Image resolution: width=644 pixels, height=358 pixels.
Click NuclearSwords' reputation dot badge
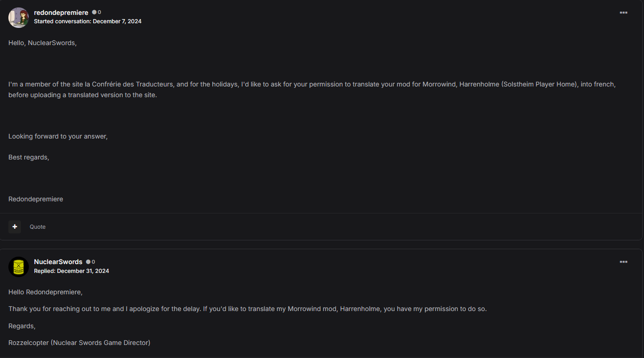(90, 262)
